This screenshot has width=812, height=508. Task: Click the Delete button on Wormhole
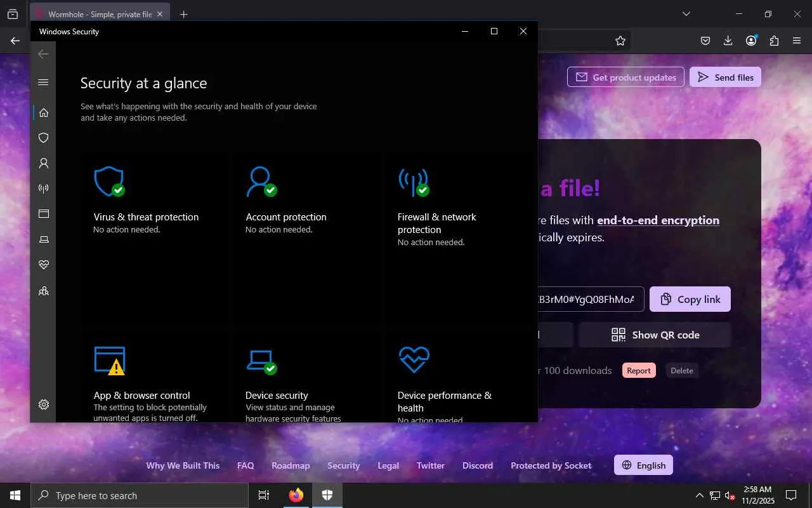(682, 371)
